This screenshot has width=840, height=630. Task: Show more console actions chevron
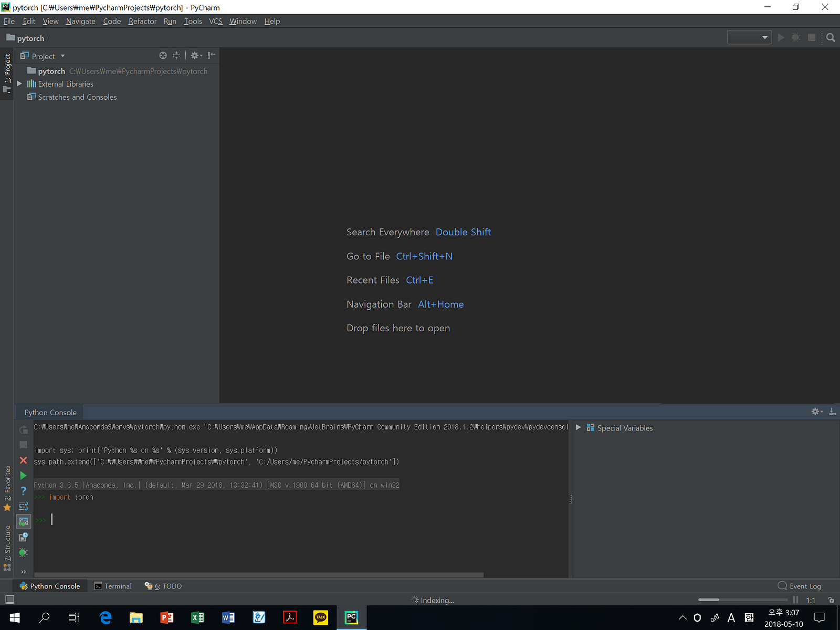pyautogui.click(x=23, y=572)
